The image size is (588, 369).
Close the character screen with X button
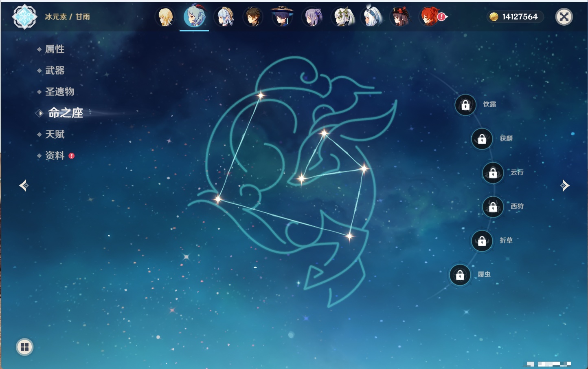564,17
